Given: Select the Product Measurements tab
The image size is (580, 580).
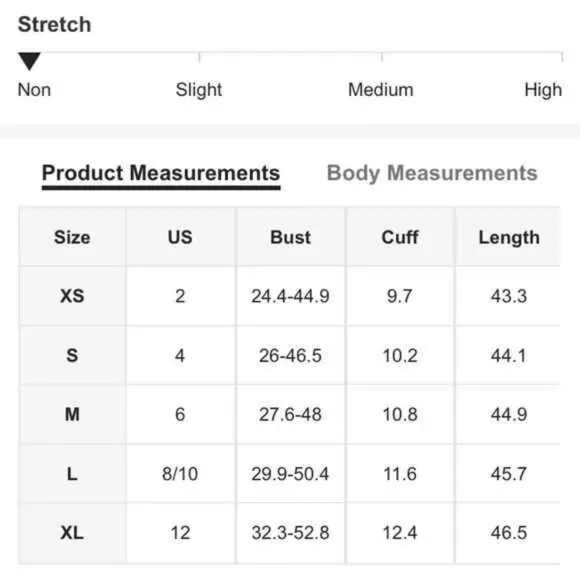Looking at the screenshot, I should click(x=161, y=173).
